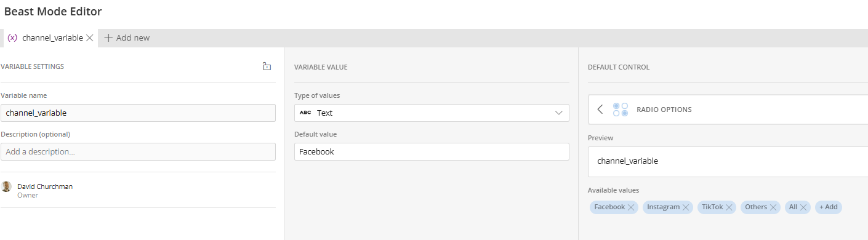Remove the All value chip
The height and width of the screenshot is (240, 868).
tap(803, 207)
